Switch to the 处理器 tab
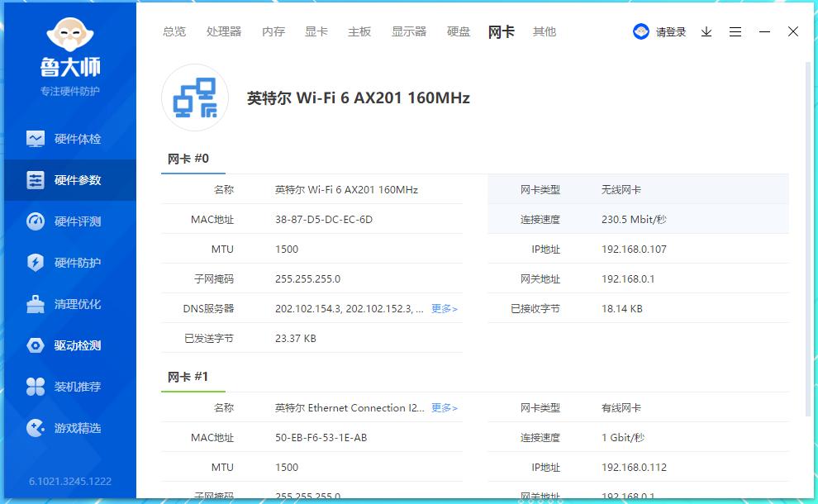 click(x=223, y=31)
